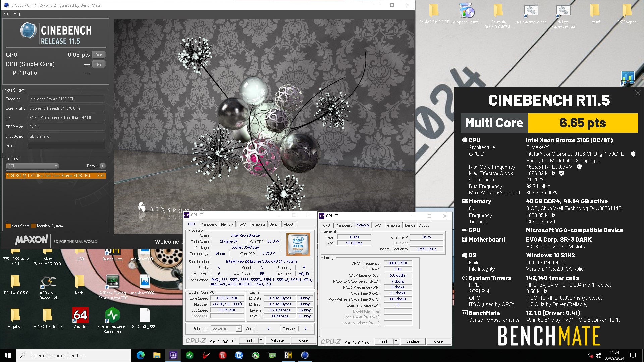Click shield icon next to Max Core Frequency
644x362 pixels.
579,167
